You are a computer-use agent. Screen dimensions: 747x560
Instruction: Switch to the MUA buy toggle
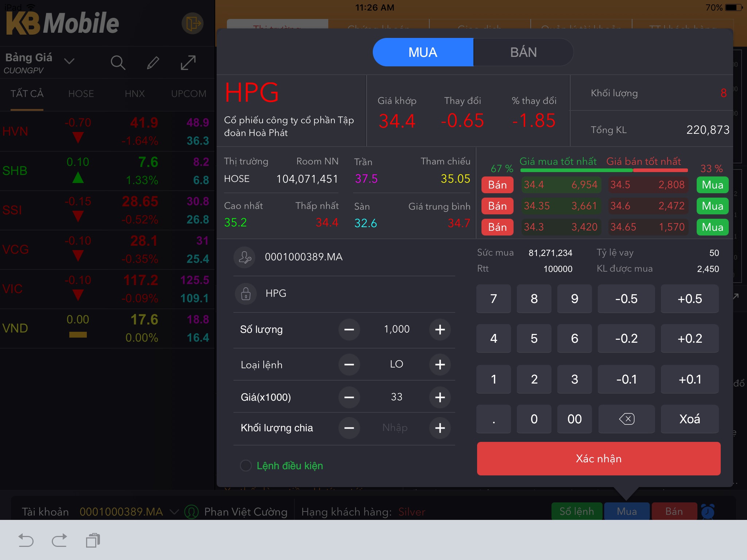click(423, 52)
